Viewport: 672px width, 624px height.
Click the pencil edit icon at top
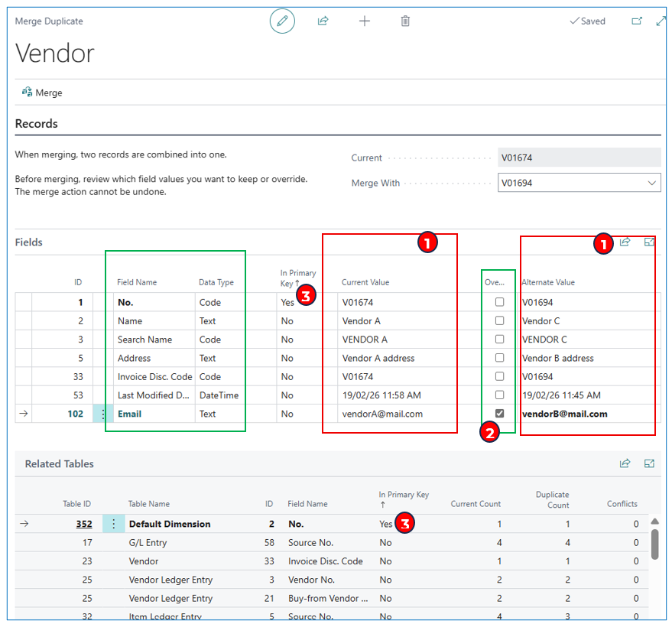click(x=282, y=21)
